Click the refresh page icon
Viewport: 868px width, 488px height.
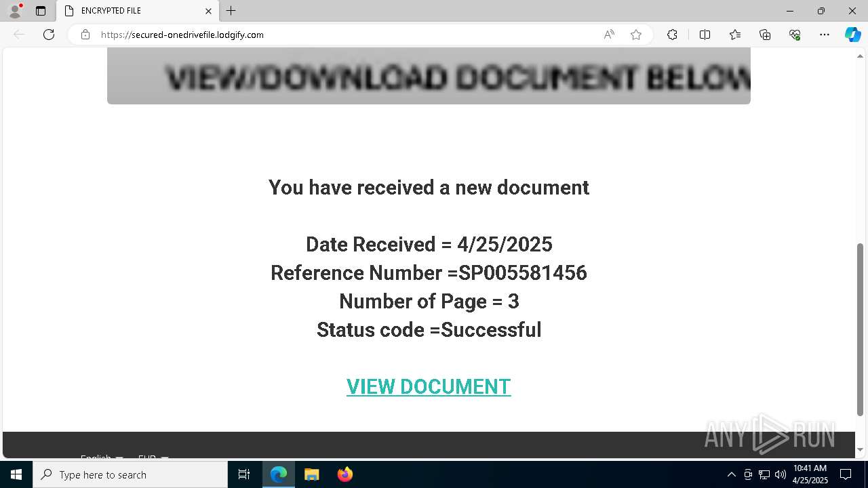coord(49,35)
